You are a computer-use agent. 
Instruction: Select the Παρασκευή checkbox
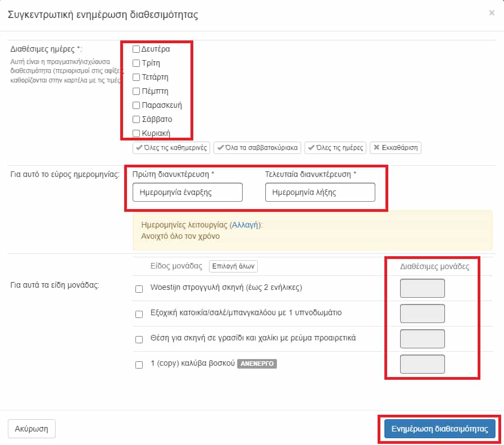point(137,106)
